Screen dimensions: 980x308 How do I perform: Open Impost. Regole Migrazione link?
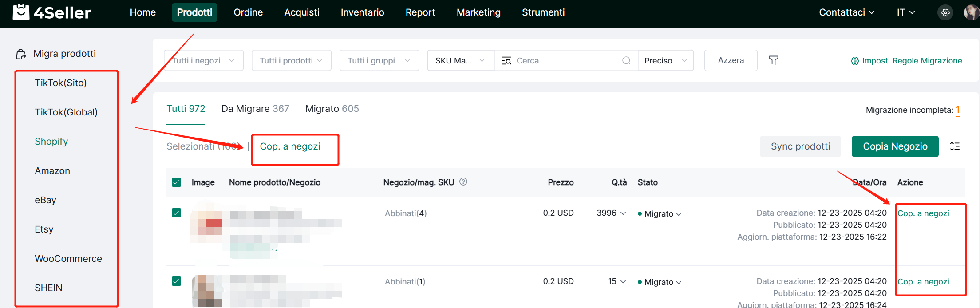point(906,61)
